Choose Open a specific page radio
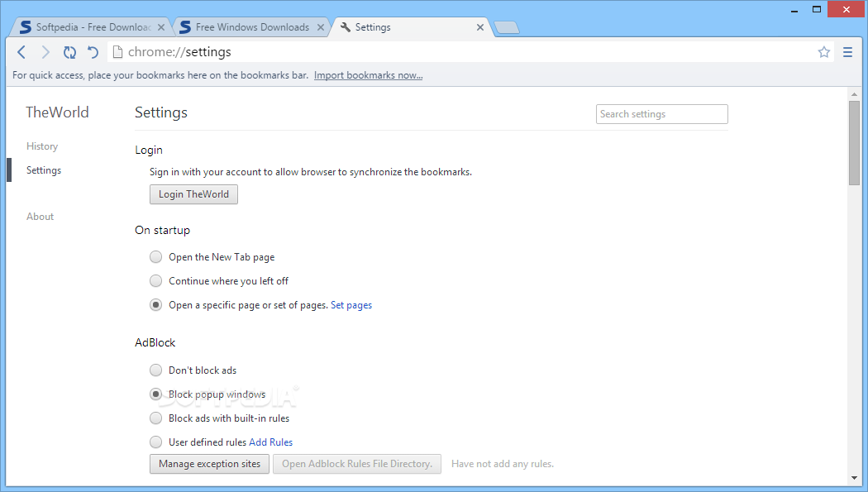This screenshot has height=492, width=868. (x=156, y=305)
